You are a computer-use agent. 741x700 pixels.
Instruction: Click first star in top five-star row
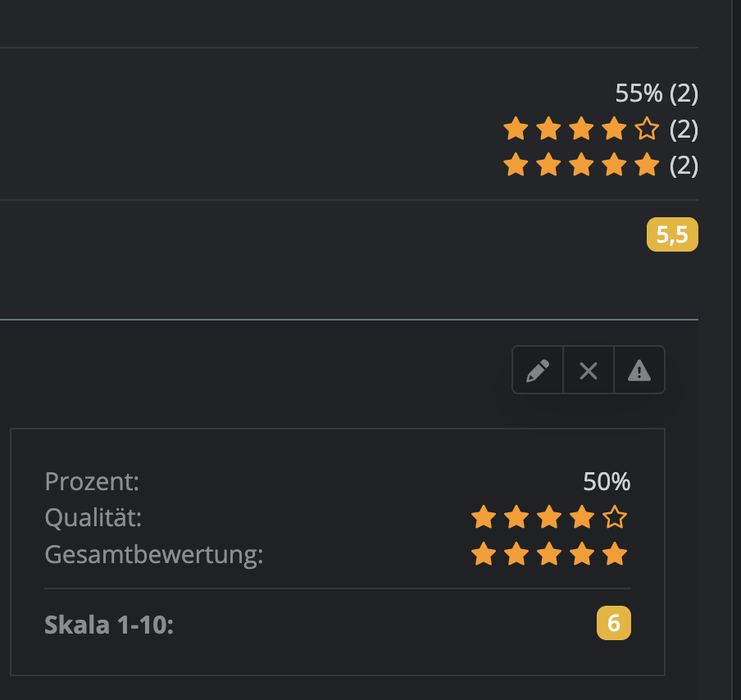(x=515, y=166)
